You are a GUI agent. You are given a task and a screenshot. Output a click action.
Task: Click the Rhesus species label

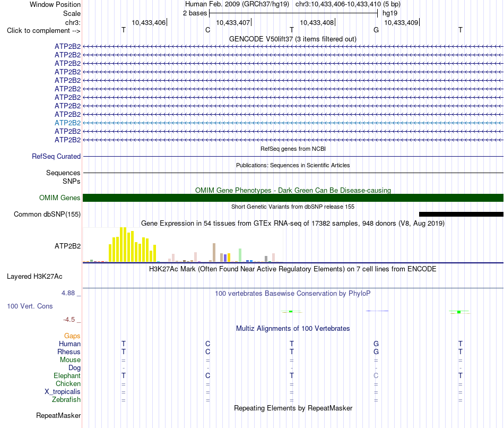pos(69,352)
